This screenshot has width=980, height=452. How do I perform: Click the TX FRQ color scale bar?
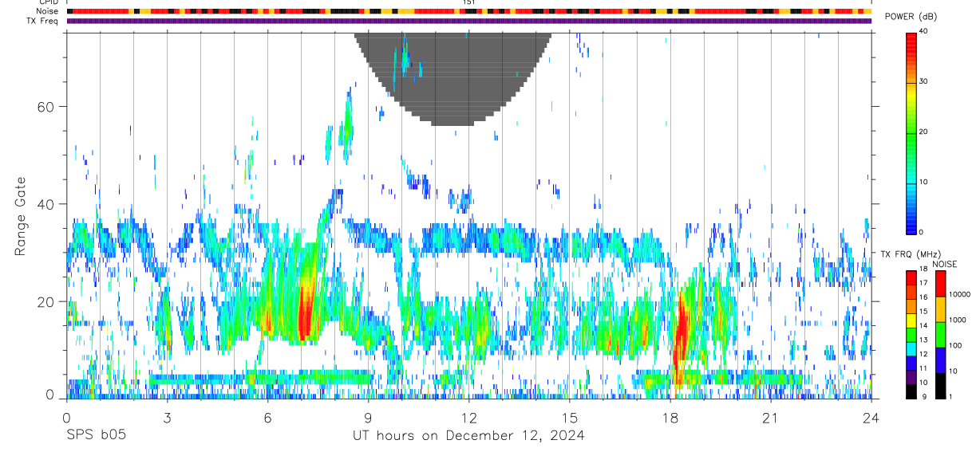coord(911,334)
